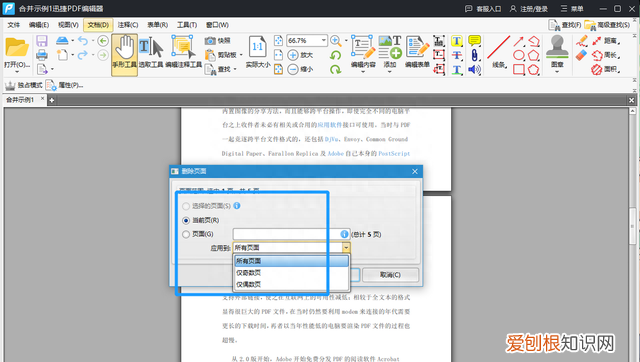Click the 缩小 minus zoom icon
Viewport: 640px width, 362px height.
tap(293, 69)
